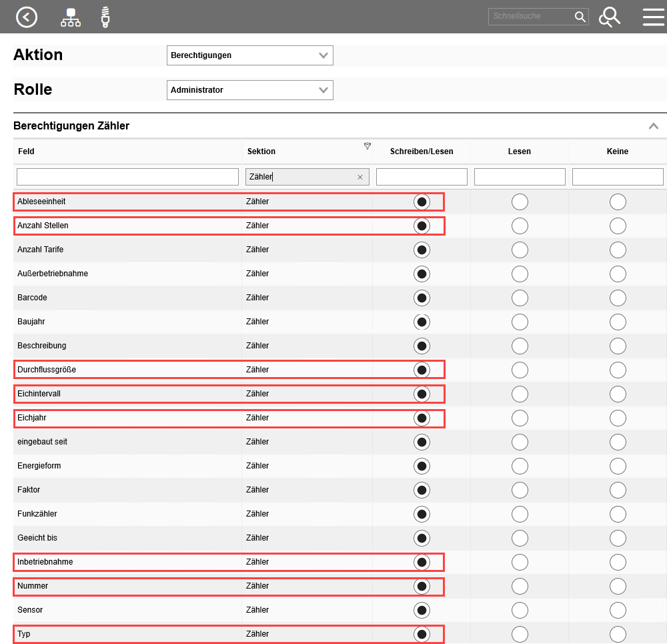Click the Lesen column filter field
The image size is (667, 644).
[x=520, y=177]
